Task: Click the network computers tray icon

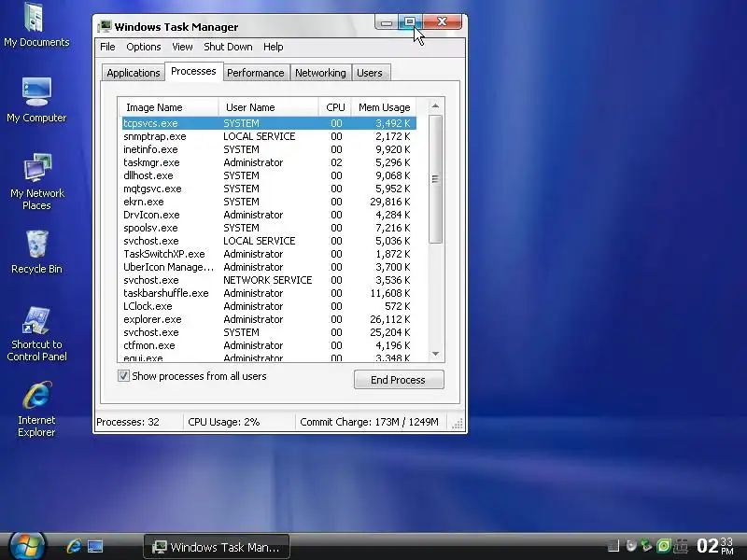Action: pyautogui.click(x=682, y=545)
